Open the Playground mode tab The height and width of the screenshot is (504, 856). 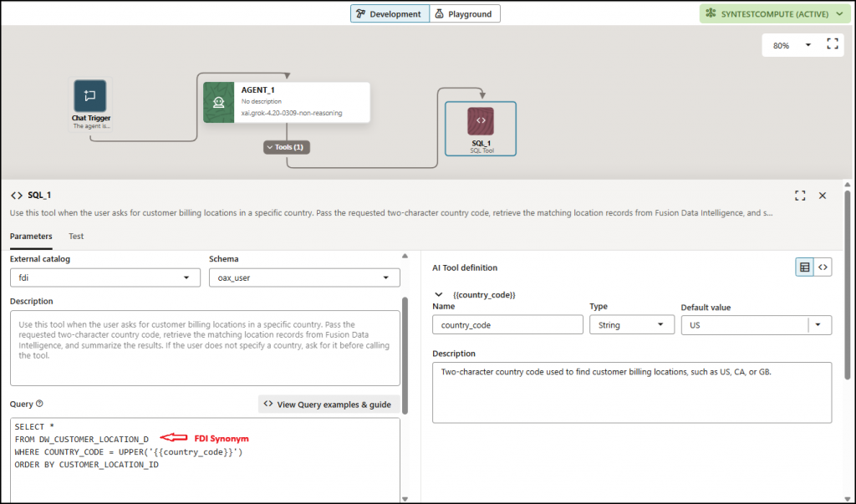click(465, 13)
